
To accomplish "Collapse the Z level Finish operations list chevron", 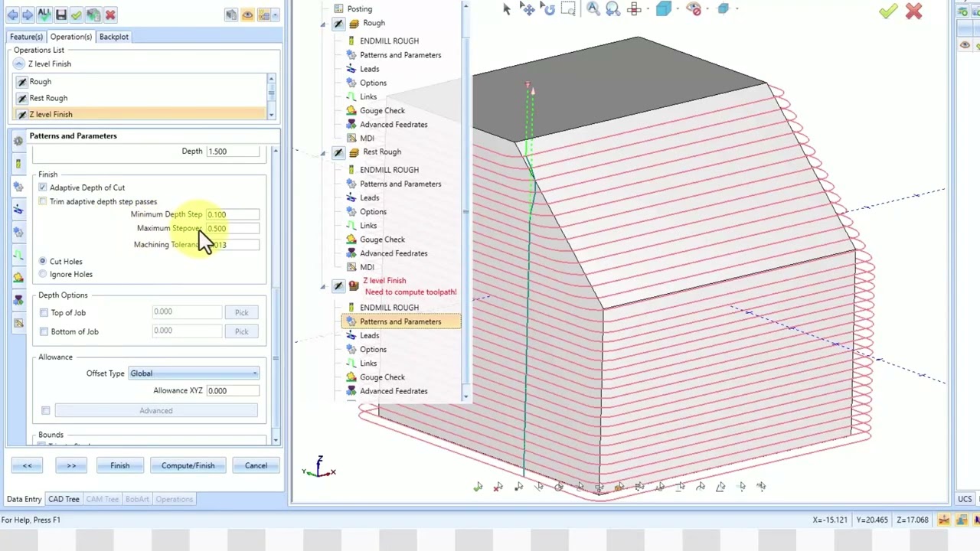I will tap(18, 64).
